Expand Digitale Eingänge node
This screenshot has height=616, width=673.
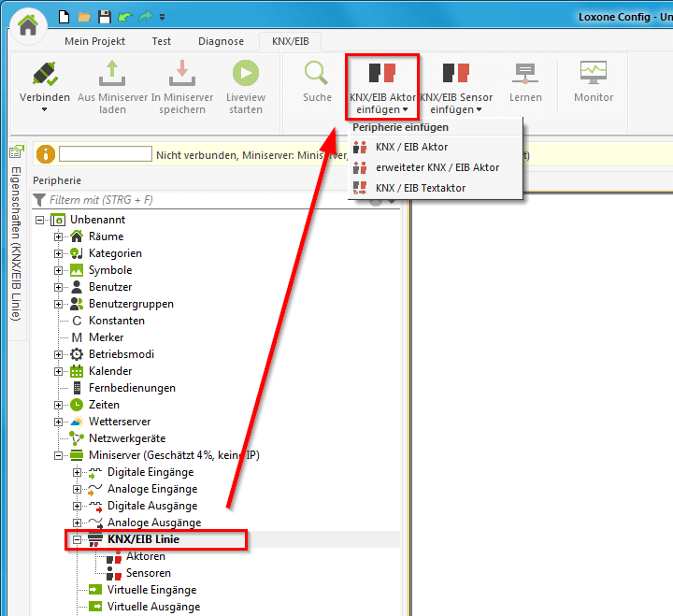[x=78, y=472]
